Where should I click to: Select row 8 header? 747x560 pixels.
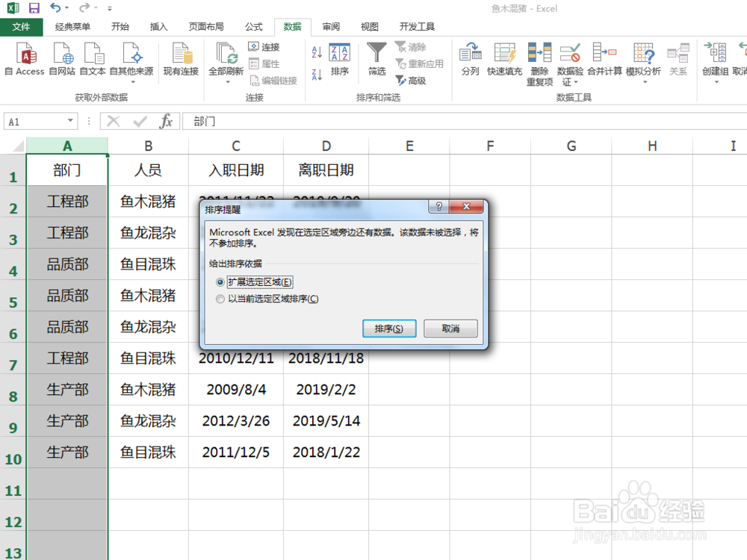13,390
